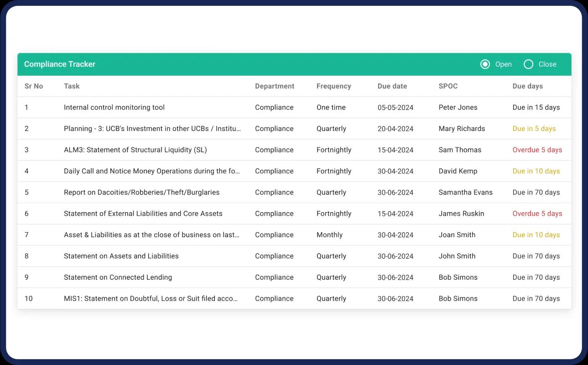Click Overdue 5 days for Sam Thomas
Image resolution: width=588 pixels, height=365 pixels.
537,150
